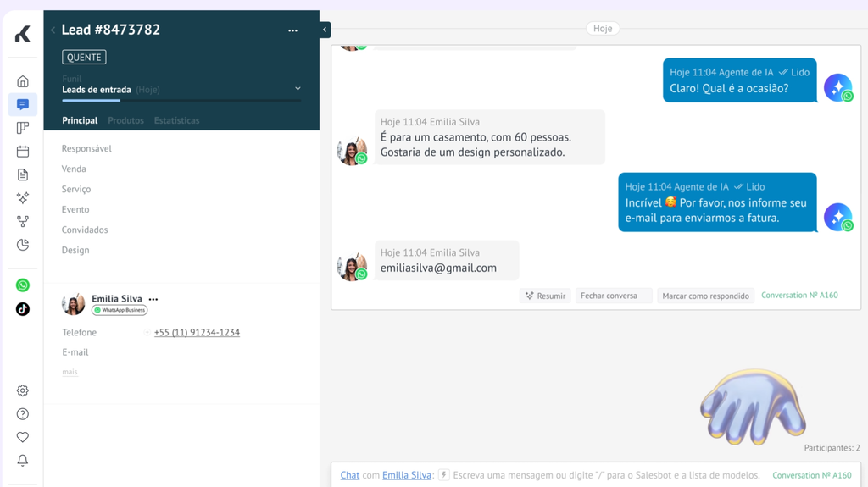868x487 pixels.
Task: Click the Fechar conversa button
Action: pos(614,296)
